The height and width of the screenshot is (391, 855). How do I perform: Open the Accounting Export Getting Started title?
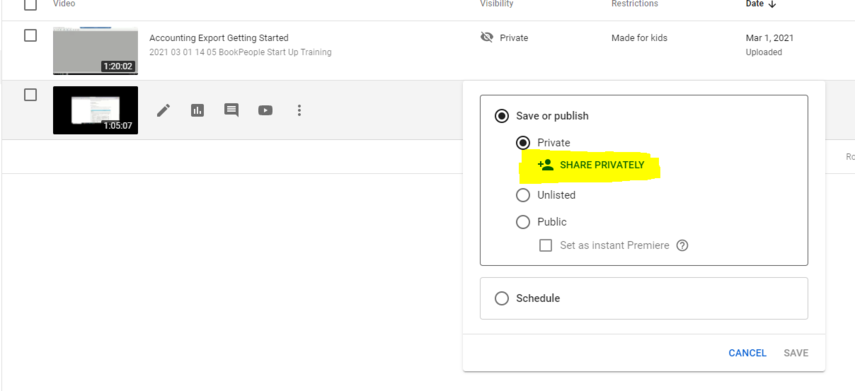point(219,38)
